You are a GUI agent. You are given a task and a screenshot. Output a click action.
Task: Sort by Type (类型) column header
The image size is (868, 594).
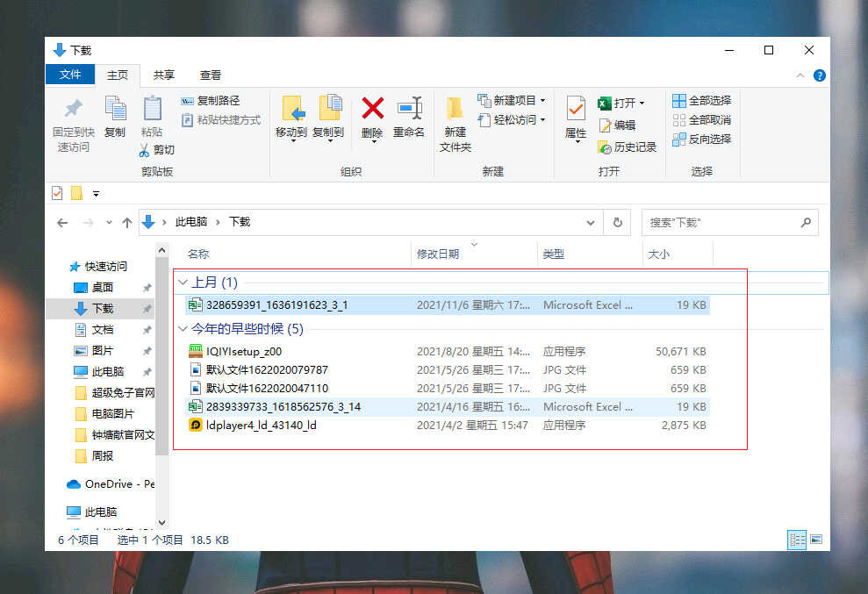(554, 254)
